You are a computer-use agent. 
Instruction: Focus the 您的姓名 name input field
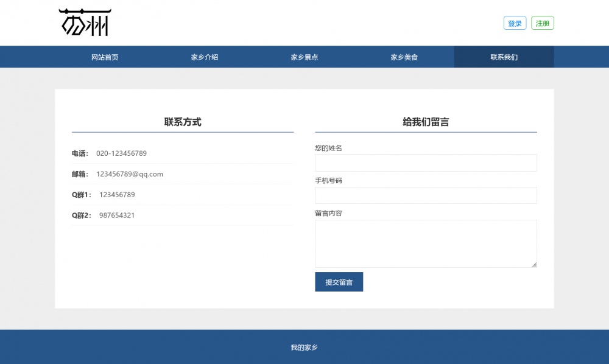coord(426,163)
